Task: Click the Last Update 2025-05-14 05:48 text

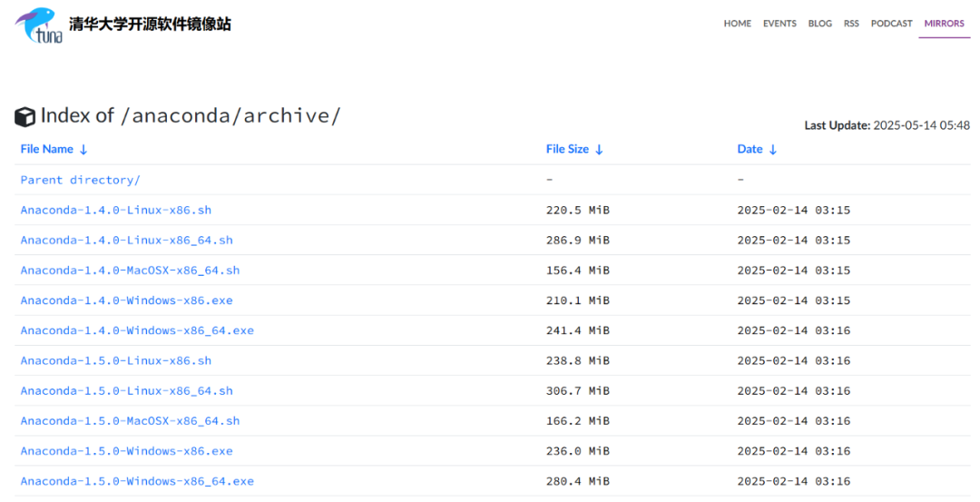Action: [887, 125]
